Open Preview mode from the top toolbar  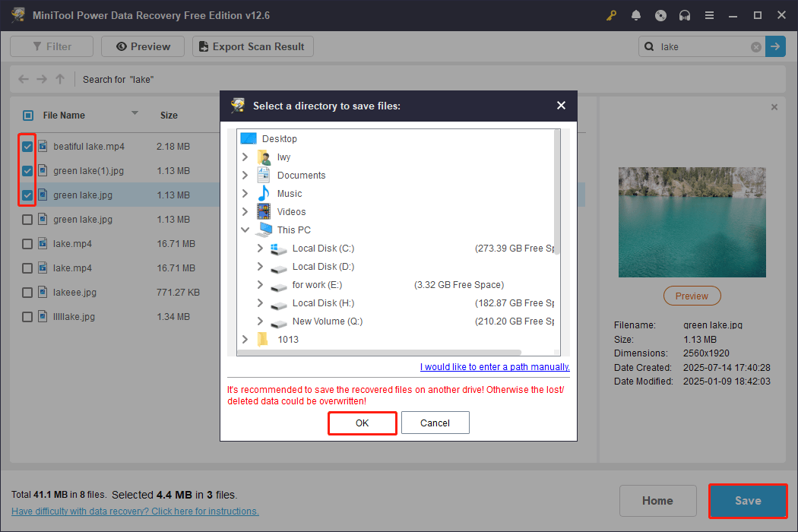pyautogui.click(x=142, y=46)
